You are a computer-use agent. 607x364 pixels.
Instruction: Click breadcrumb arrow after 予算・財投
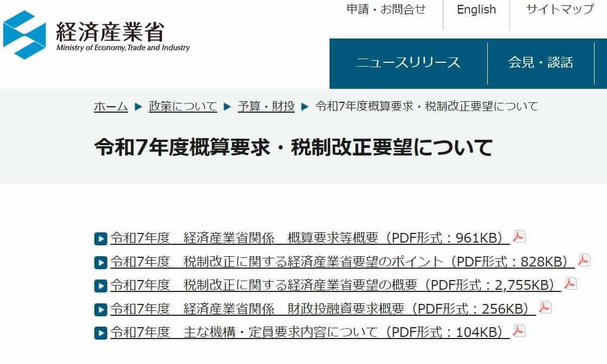[x=305, y=107]
